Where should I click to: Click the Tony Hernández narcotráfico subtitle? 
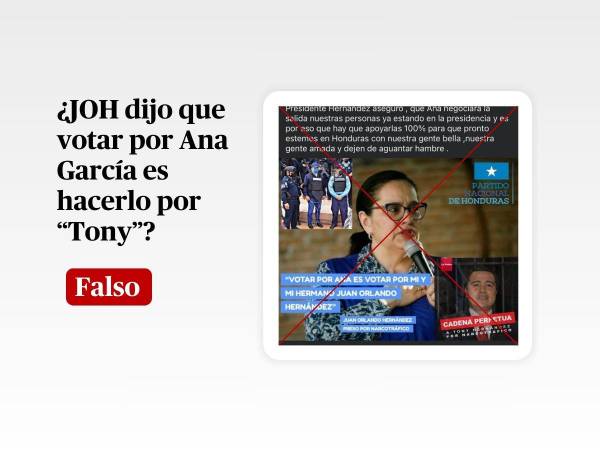479,332
